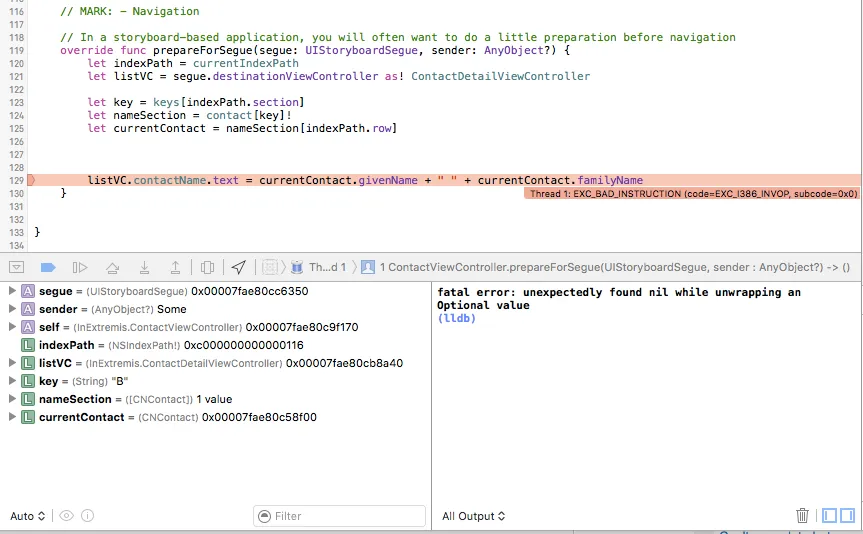This screenshot has height=534, width=863.
Task: Click the local variable icon beside nameSection
Action: (x=28, y=399)
